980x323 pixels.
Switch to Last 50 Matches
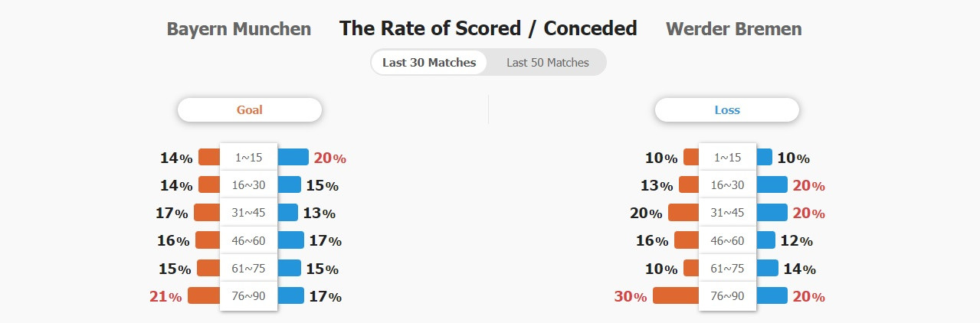547,63
